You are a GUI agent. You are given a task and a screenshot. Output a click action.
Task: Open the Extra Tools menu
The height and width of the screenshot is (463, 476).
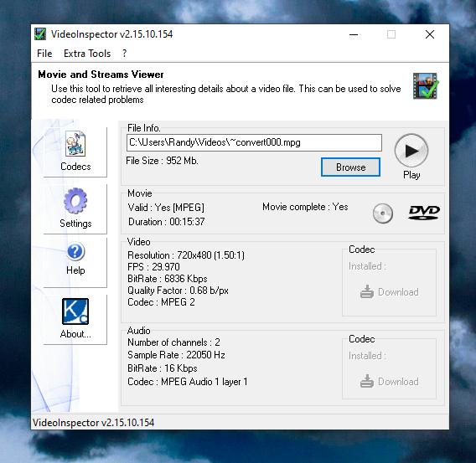pos(87,54)
